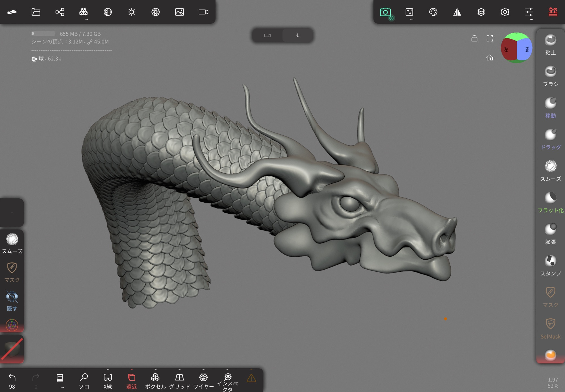
Task: Click the empty left slider box
Action: tap(12, 213)
